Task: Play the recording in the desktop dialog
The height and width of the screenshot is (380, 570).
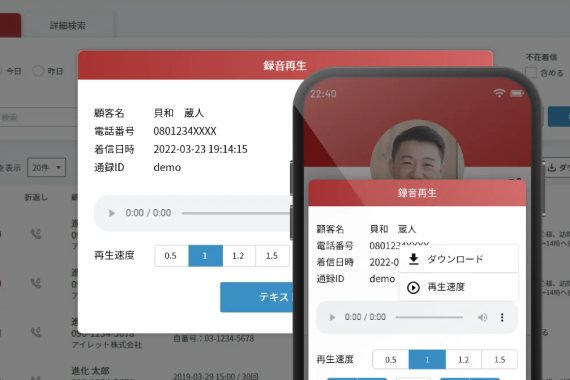Action: [112, 213]
